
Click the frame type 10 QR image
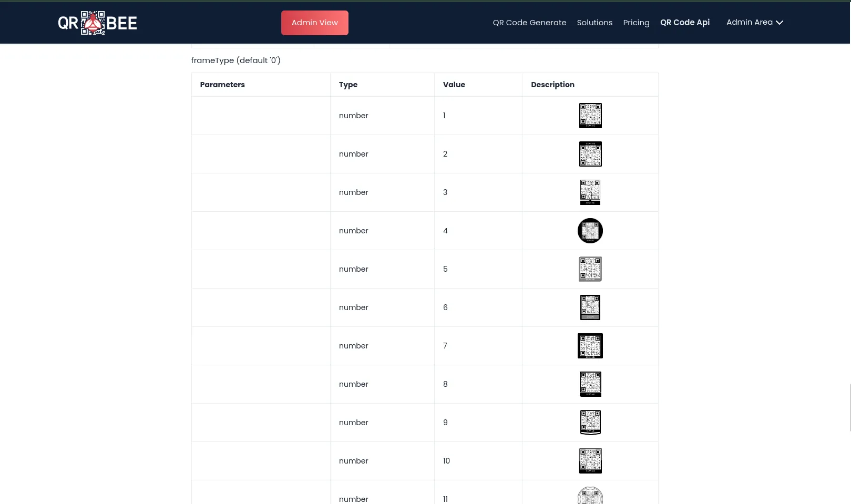click(590, 461)
